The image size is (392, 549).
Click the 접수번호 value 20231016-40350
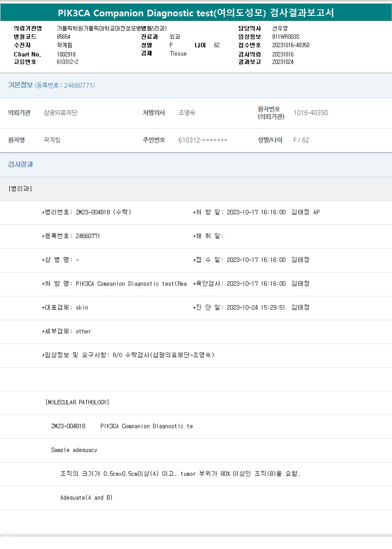(x=291, y=45)
